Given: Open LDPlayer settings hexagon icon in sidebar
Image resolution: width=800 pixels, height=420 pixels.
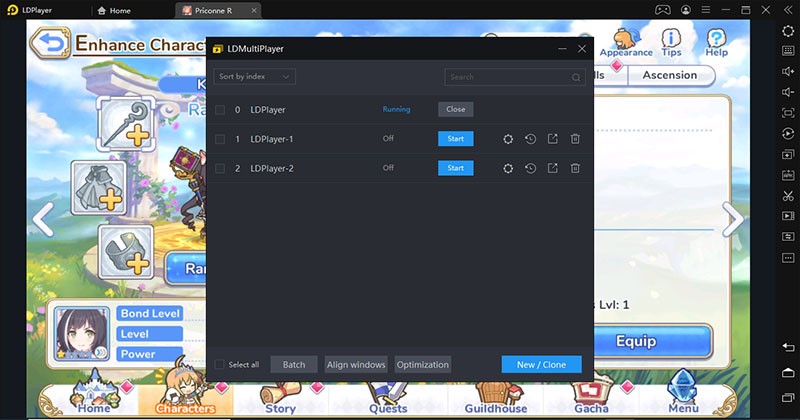Looking at the screenshot, I should (788, 31).
